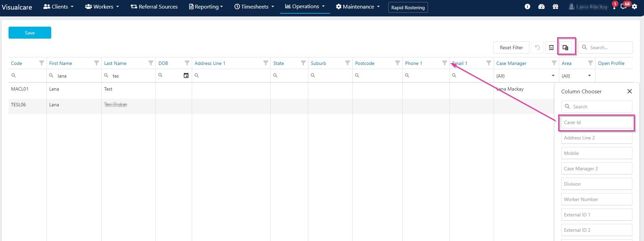Screen dimensions: 644x241
Task: Open the dashboard gauge icon
Action: [x=541, y=6]
